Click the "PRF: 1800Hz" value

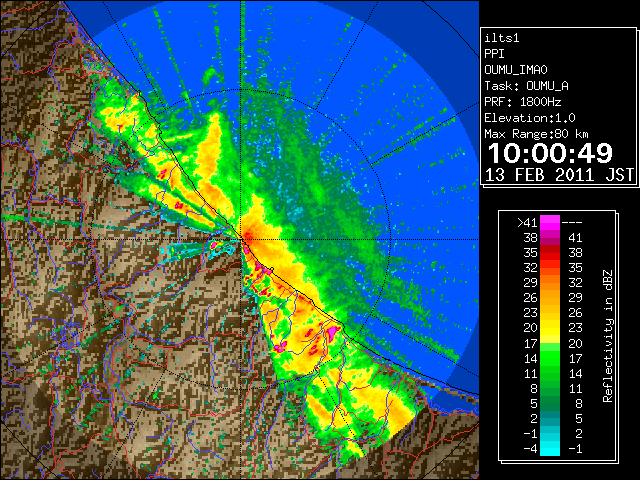[x=523, y=102]
